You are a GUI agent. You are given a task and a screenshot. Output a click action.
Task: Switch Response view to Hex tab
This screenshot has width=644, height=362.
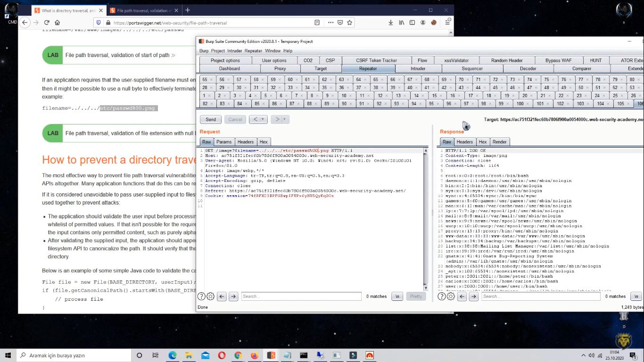[482, 142]
